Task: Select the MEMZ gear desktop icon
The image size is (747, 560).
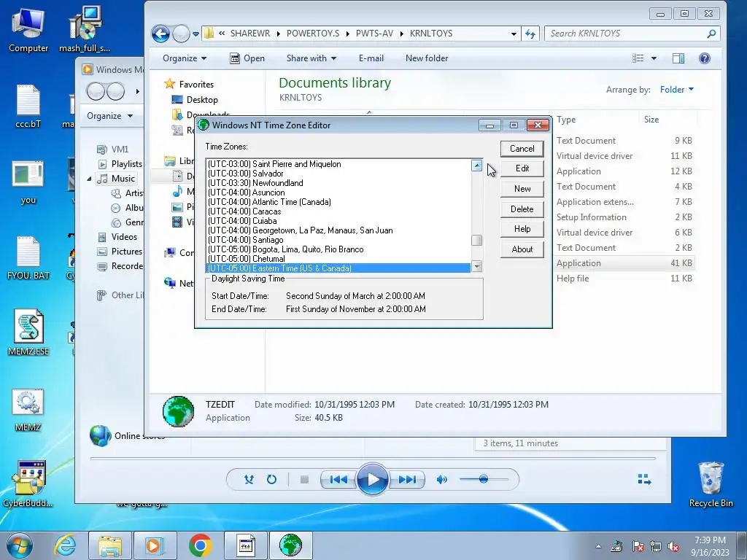Action: 28,410
